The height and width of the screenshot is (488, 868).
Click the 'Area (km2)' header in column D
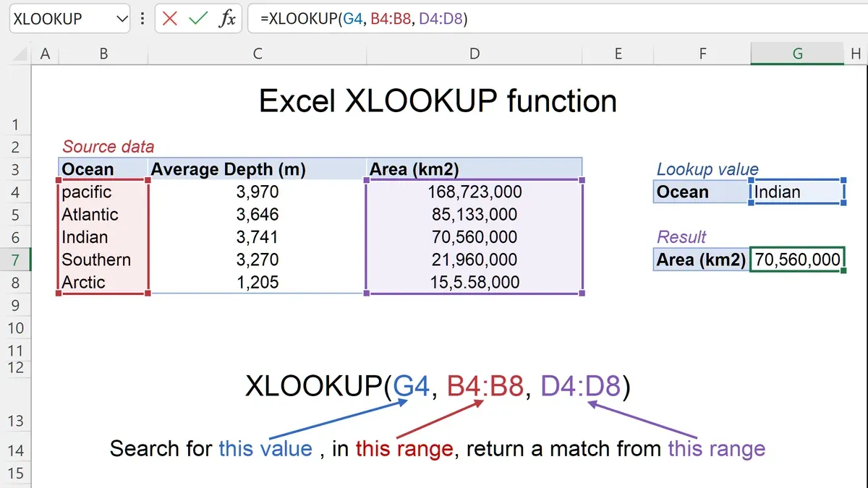click(474, 169)
